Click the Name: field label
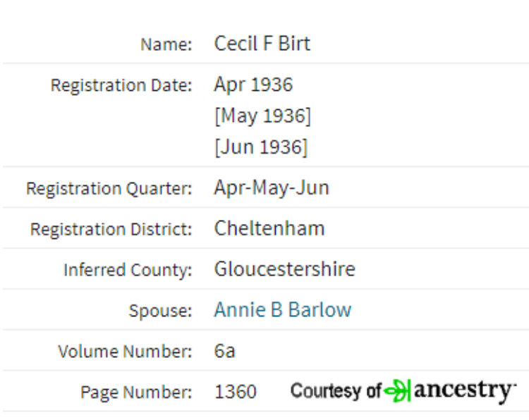 pyautogui.click(x=166, y=44)
